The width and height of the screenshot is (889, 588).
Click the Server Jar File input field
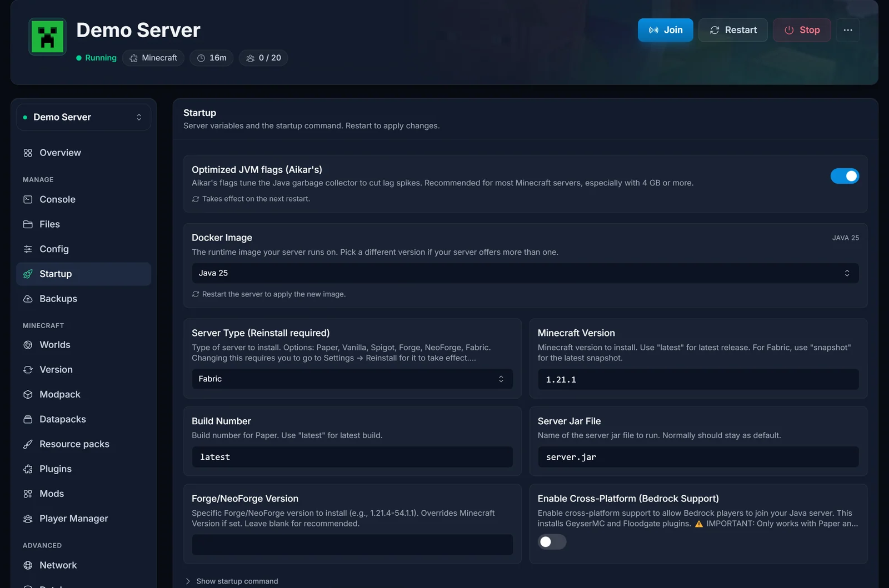click(698, 457)
